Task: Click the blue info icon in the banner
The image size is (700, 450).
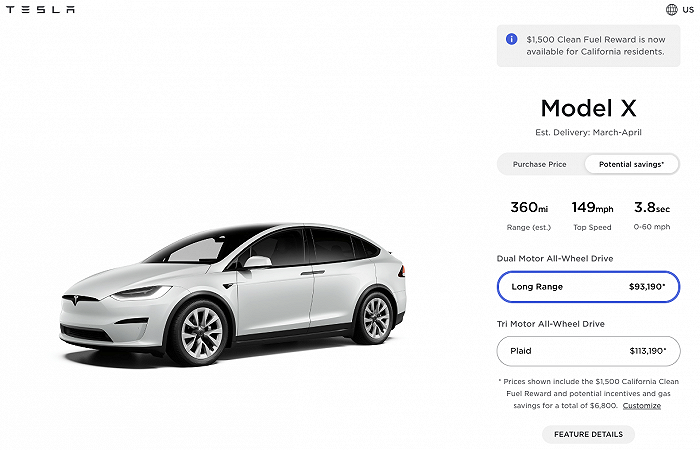Action: point(511,39)
